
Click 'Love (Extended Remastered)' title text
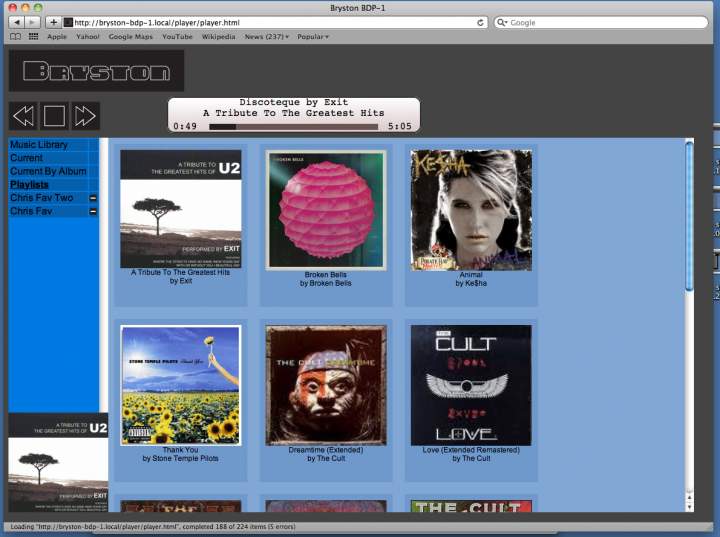coord(471,450)
